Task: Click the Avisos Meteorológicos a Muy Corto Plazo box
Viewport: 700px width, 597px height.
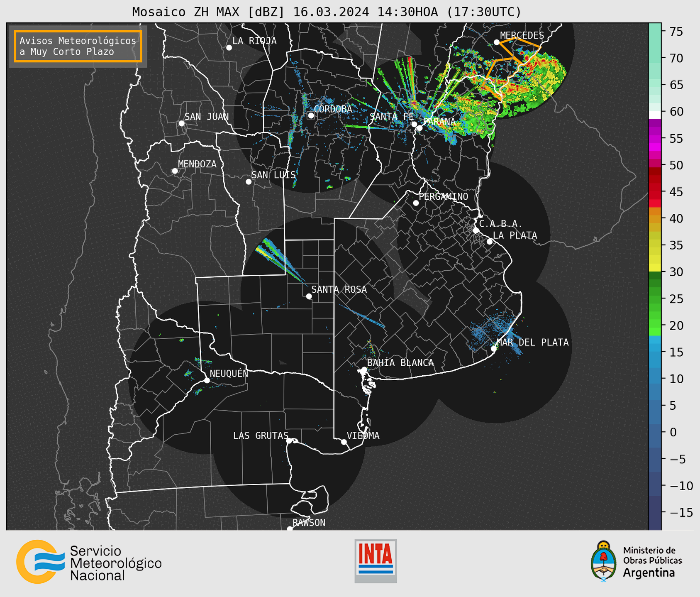Action: pos(78,46)
